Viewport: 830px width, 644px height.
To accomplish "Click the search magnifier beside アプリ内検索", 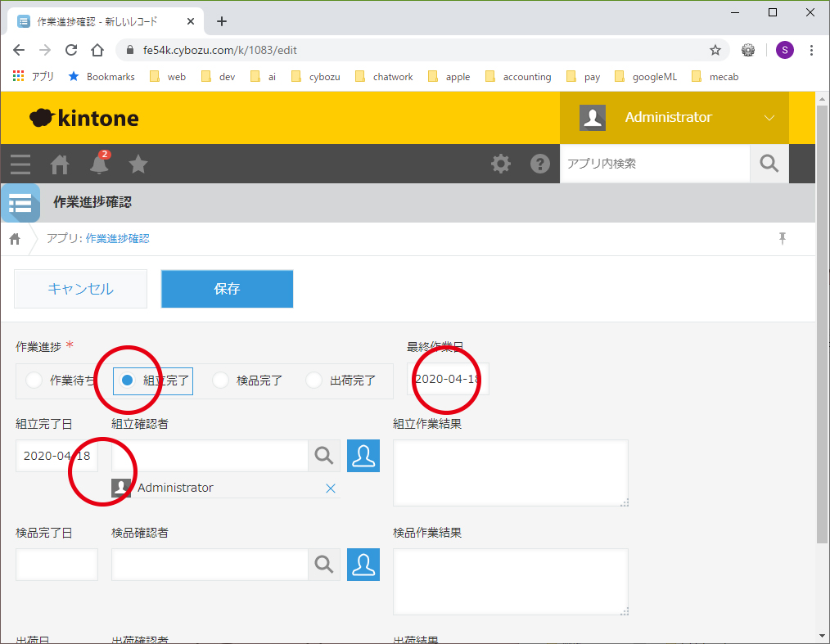I will (x=769, y=164).
